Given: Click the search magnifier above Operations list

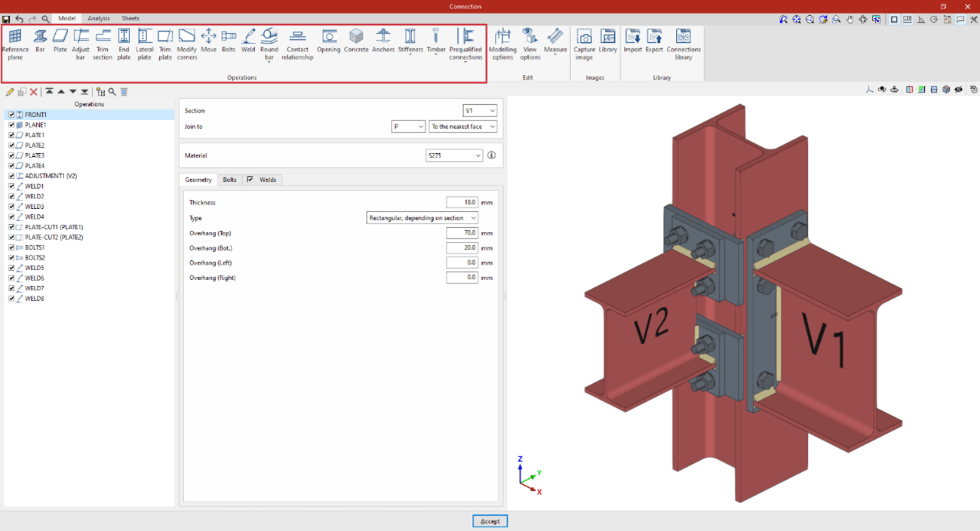Looking at the screenshot, I should coord(112,92).
